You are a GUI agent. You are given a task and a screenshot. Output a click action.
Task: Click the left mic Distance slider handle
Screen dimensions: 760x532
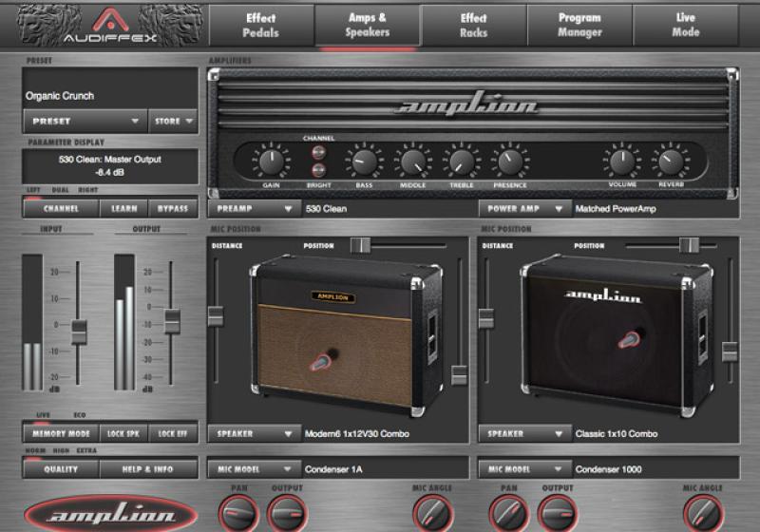[x=216, y=316]
